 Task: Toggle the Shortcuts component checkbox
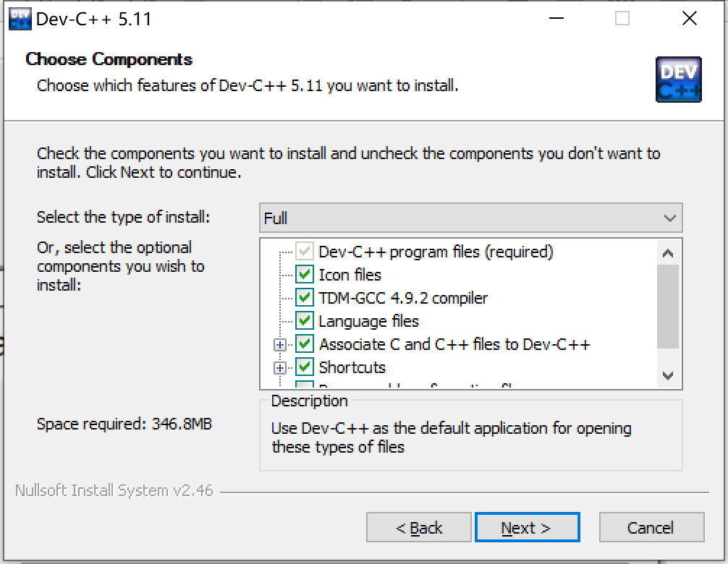tap(305, 367)
